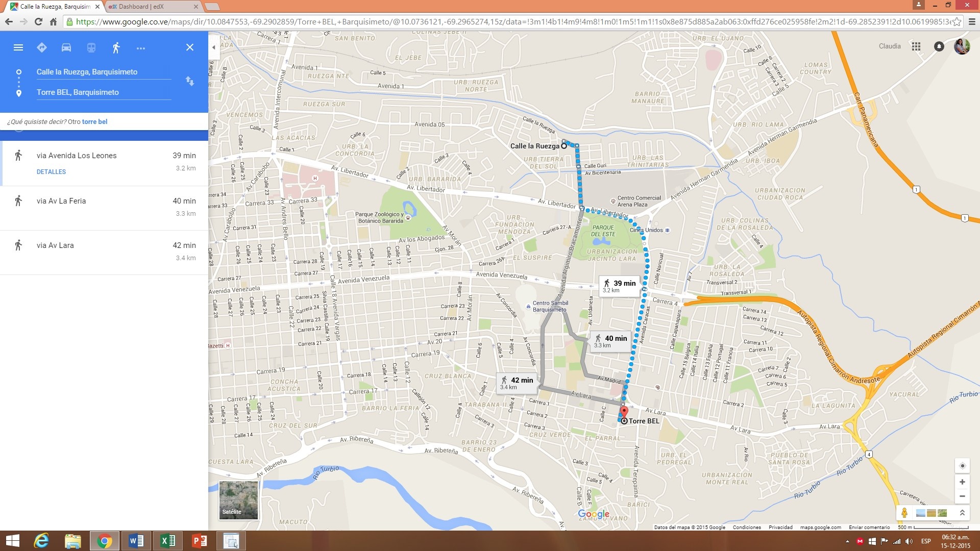The width and height of the screenshot is (980, 551).
Task: Show hidden system tray icons
Action: [847, 541]
